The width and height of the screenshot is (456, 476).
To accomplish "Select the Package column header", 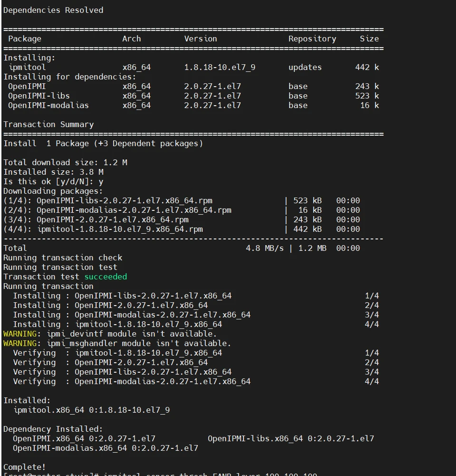I will pyautogui.click(x=25, y=39).
